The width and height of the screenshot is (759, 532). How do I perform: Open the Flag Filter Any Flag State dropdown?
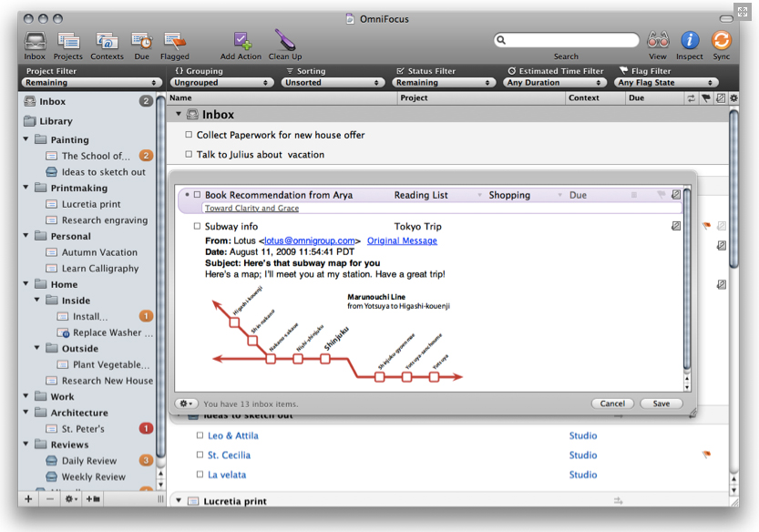666,83
